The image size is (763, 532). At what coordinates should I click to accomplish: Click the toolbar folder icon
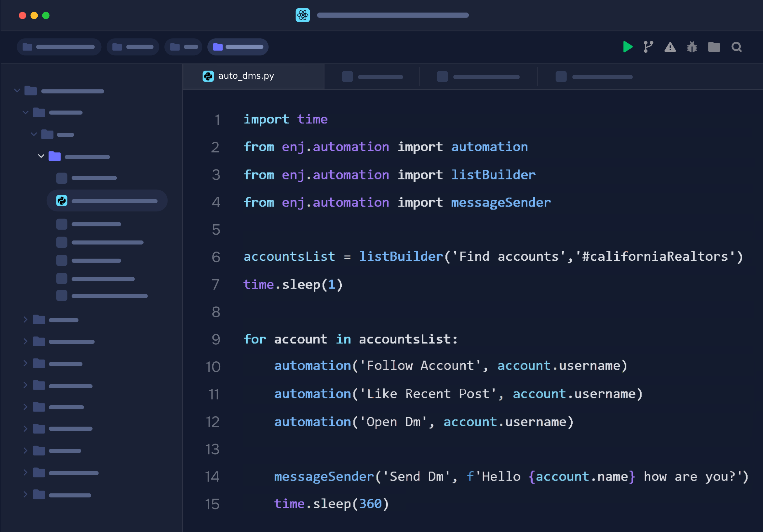(714, 47)
